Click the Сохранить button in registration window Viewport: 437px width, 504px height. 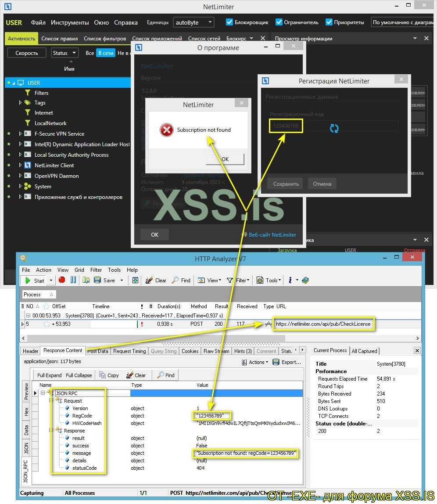click(x=286, y=184)
